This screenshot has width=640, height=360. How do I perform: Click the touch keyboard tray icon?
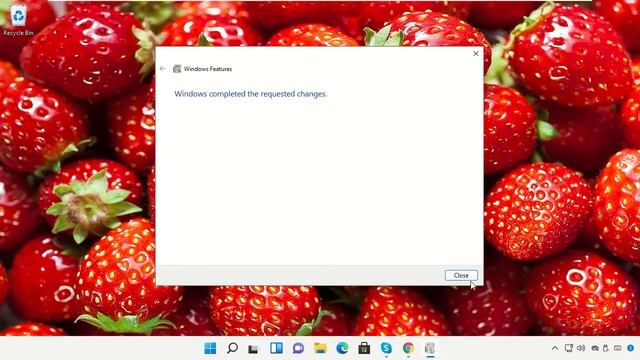pyautogui.click(x=618, y=348)
